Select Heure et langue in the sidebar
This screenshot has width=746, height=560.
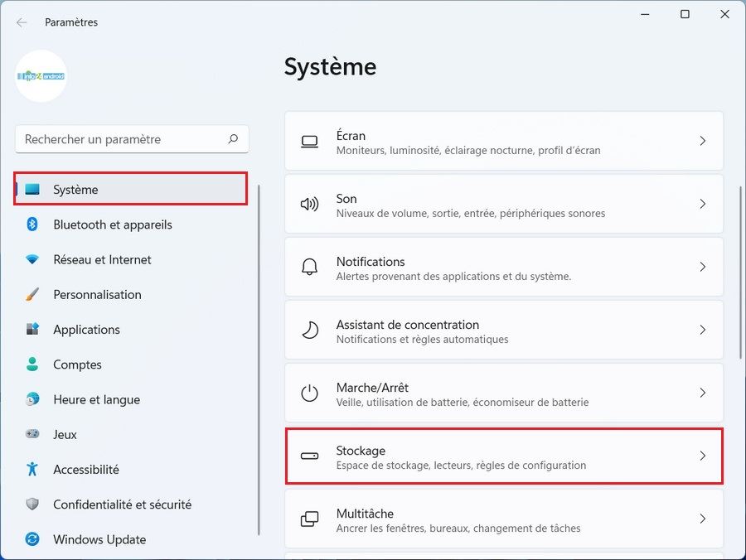96,399
